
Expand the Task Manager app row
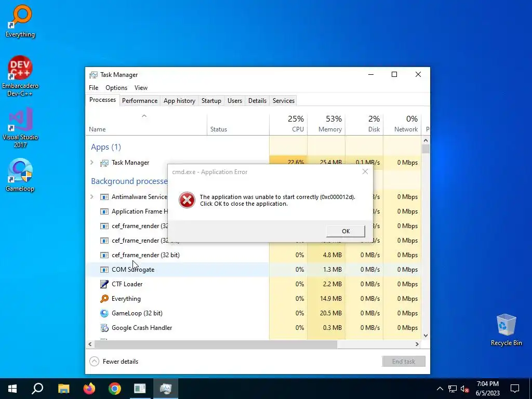pos(92,163)
